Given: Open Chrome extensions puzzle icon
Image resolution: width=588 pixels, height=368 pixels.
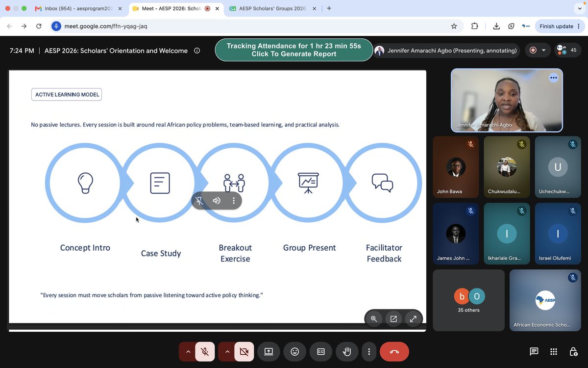Looking at the screenshot, I should coord(474,26).
